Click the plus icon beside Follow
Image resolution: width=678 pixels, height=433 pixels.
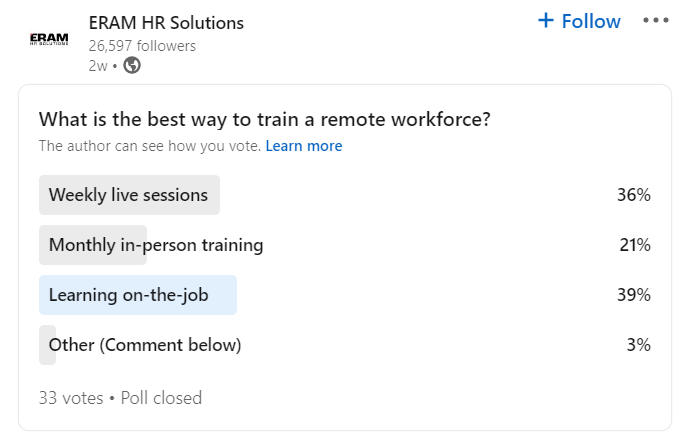(x=546, y=20)
